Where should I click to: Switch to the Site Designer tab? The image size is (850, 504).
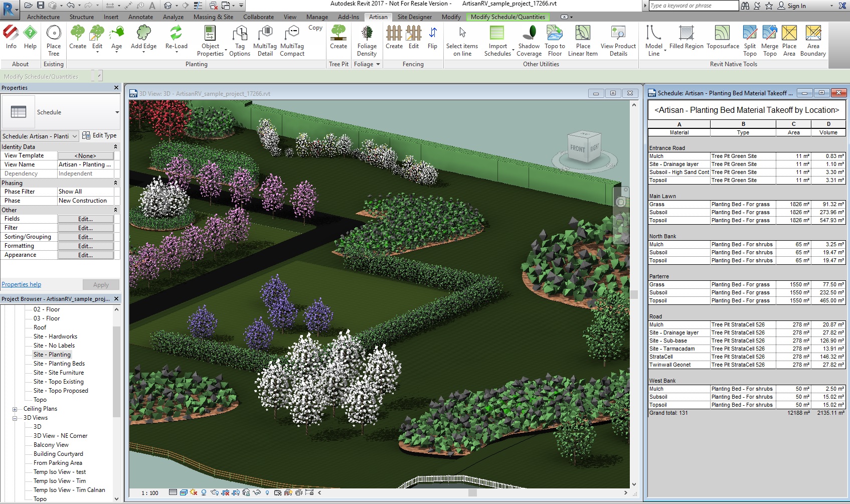(414, 17)
